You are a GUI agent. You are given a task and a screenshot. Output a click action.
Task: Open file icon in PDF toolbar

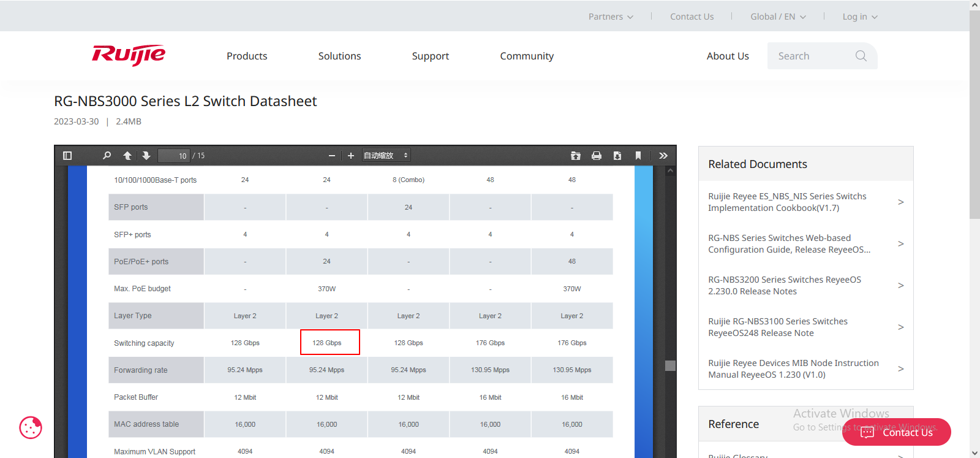(576, 156)
